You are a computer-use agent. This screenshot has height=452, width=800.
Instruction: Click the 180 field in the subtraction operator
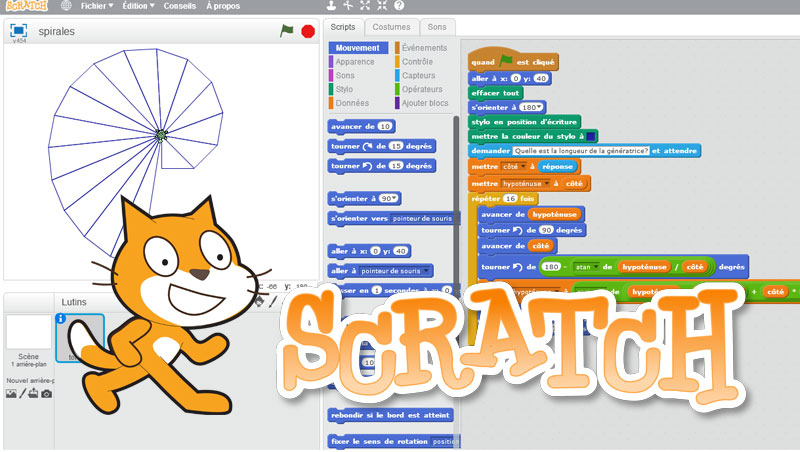click(x=552, y=267)
